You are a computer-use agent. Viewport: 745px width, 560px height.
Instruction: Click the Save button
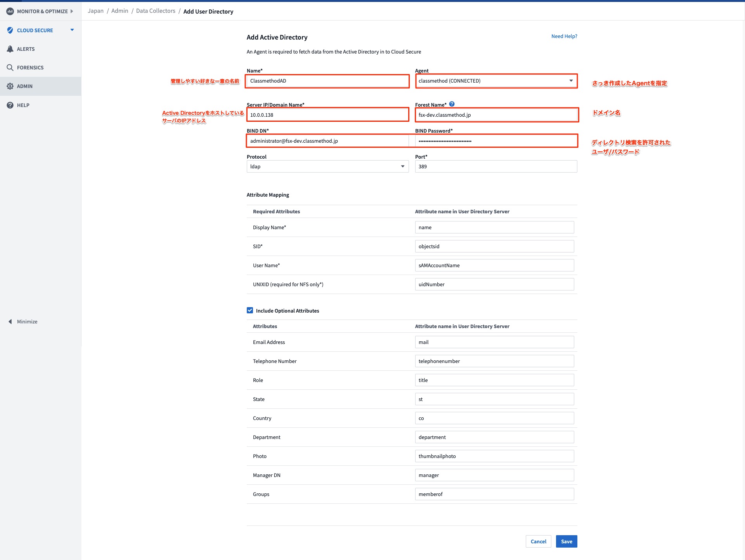coord(566,541)
